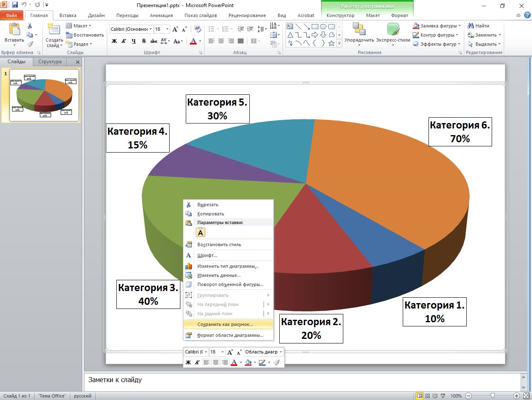Start the slide show from the status bar icon
This screenshot has width=532, height=400.
(443, 396)
